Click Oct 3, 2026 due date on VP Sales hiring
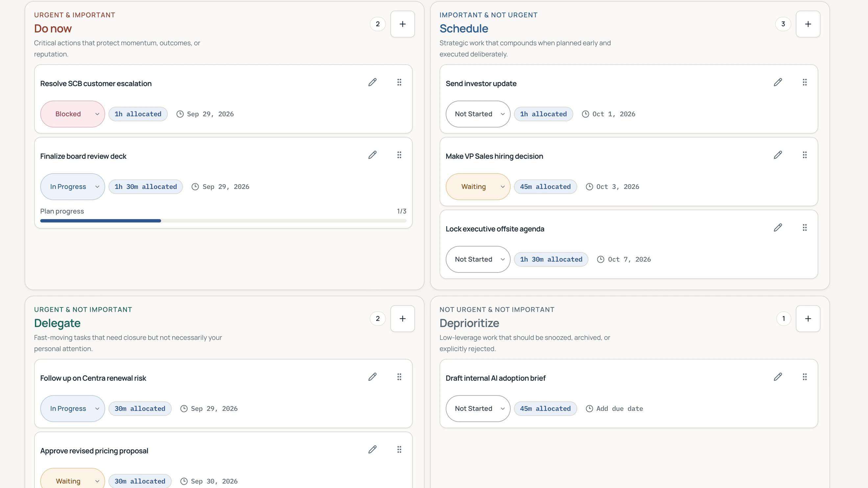 [x=612, y=187]
